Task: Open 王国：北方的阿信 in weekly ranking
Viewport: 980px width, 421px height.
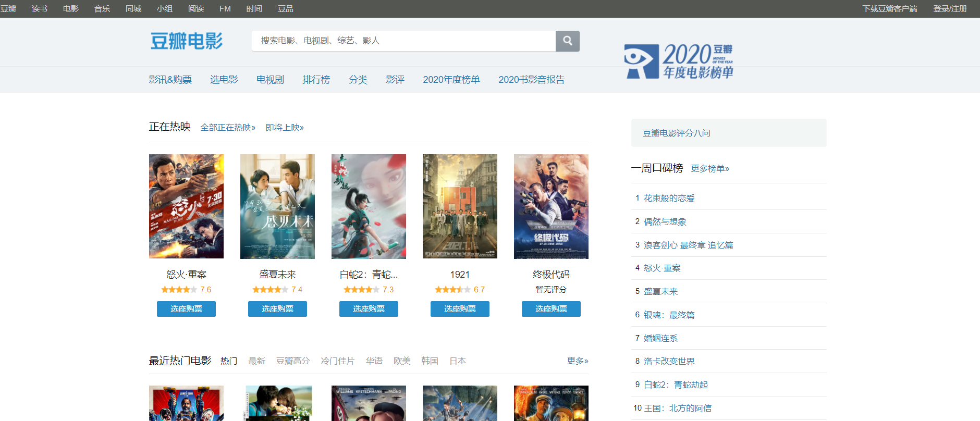Action: coord(678,408)
